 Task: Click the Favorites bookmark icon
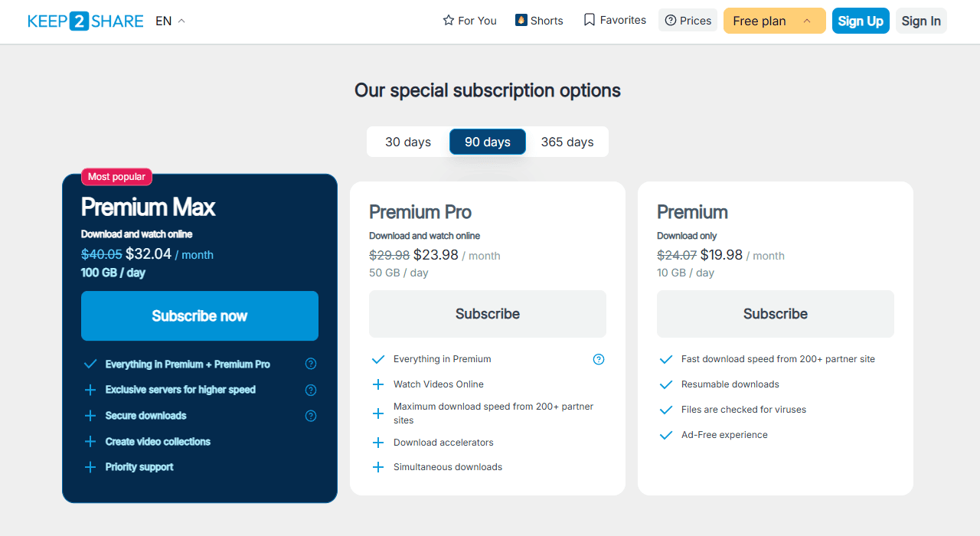coord(588,20)
